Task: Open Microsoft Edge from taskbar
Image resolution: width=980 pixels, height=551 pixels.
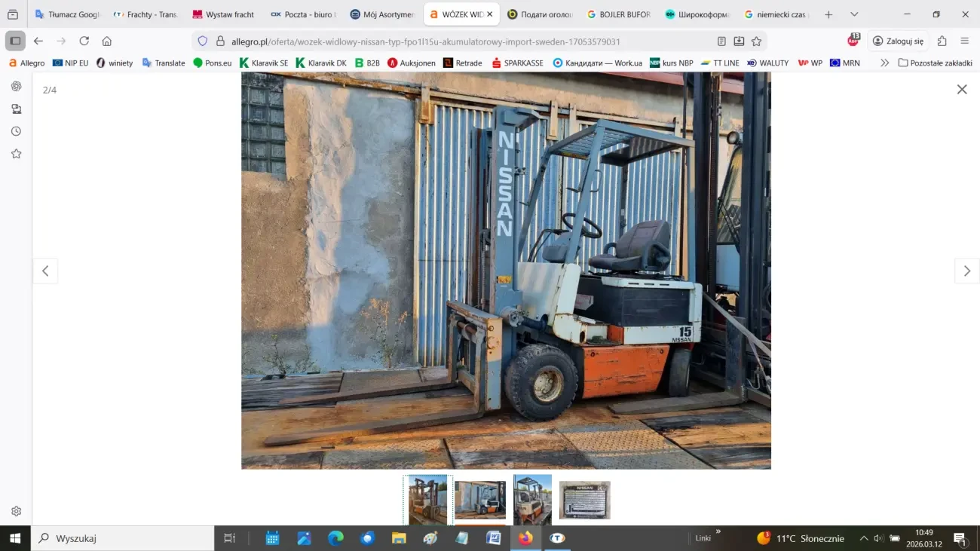Action: 335,538
